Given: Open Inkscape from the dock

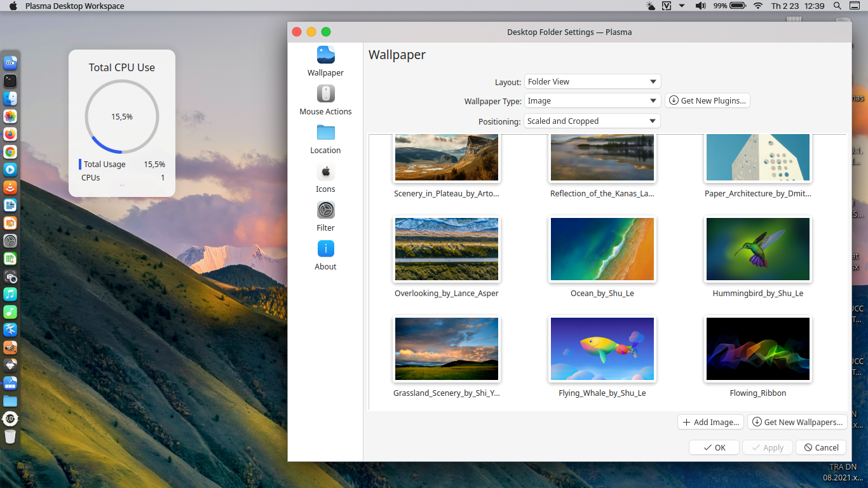Looking at the screenshot, I should (x=10, y=365).
